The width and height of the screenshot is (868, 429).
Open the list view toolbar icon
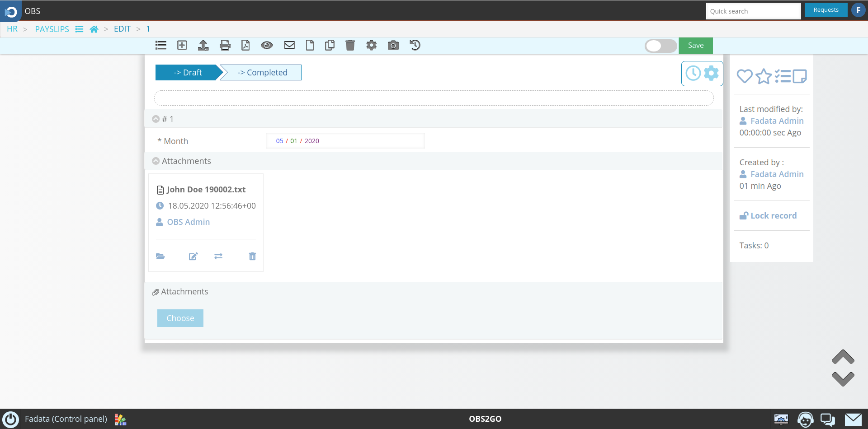(161, 45)
